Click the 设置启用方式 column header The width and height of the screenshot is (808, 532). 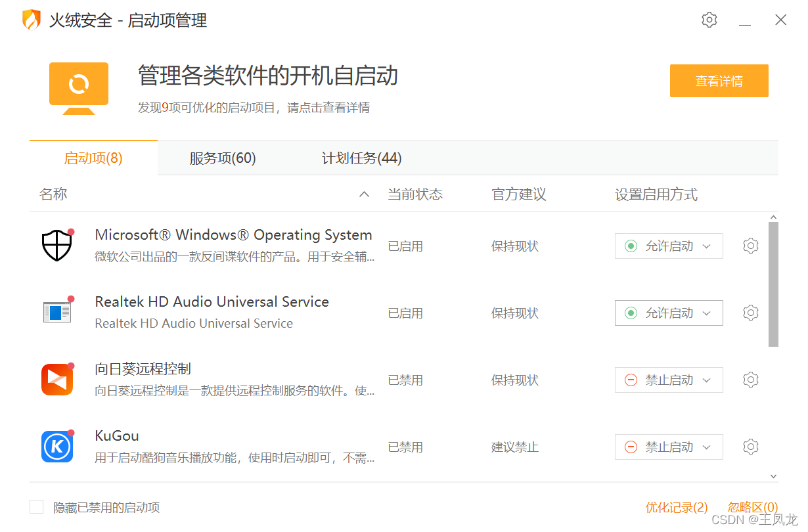pyautogui.click(x=656, y=194)
